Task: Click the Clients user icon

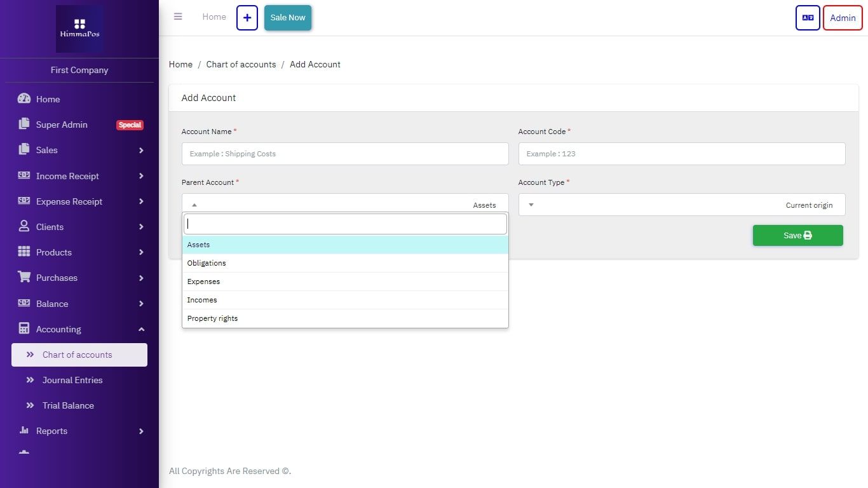Action: (x=24, y=226)
